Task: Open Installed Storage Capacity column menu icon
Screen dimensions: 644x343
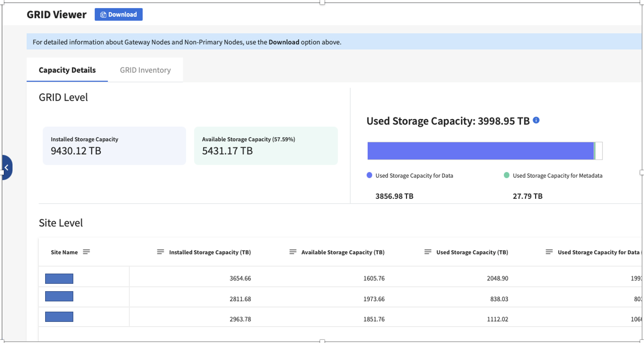Action: tap(160, 252)
